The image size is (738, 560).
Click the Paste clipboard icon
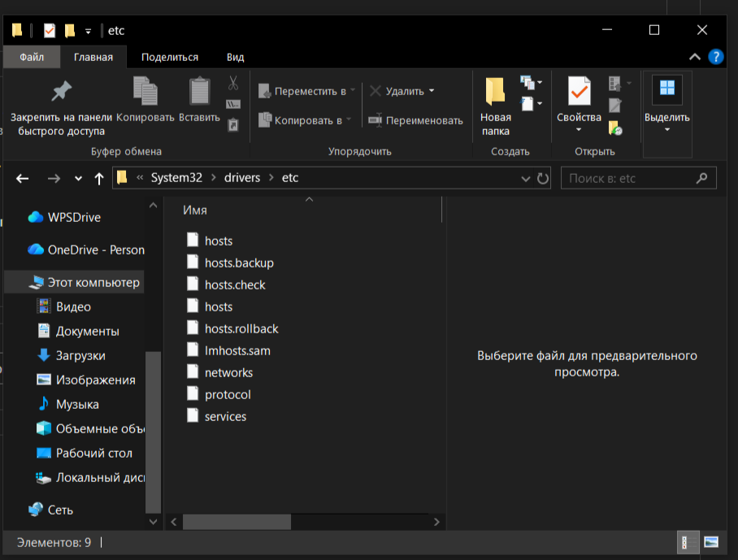(200, 91)
